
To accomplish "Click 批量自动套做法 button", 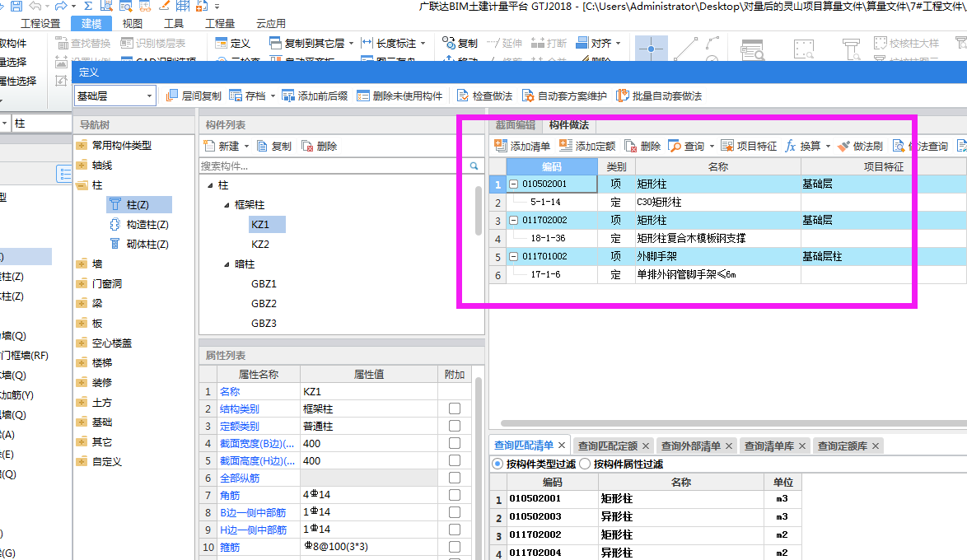I will coord(659,96).
